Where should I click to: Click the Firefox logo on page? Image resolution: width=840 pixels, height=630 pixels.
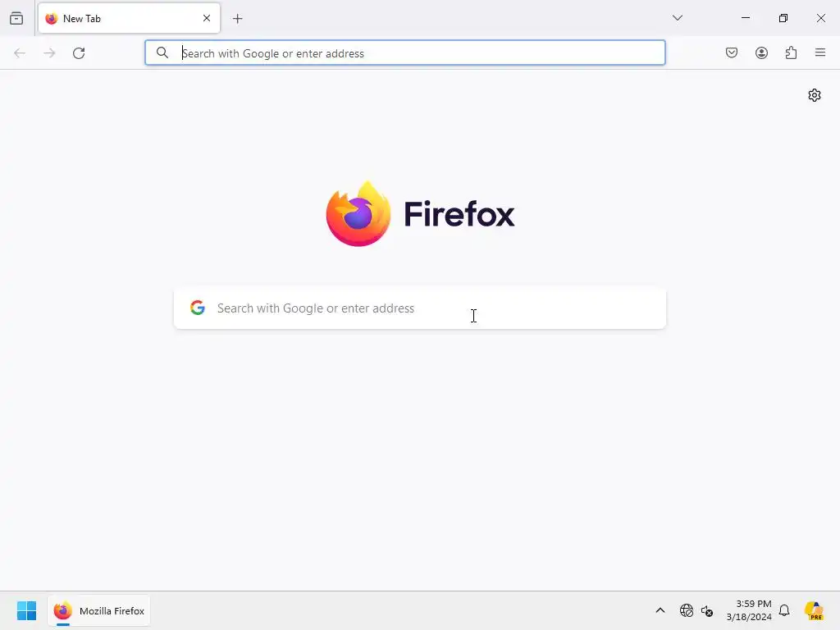point(420,214)
